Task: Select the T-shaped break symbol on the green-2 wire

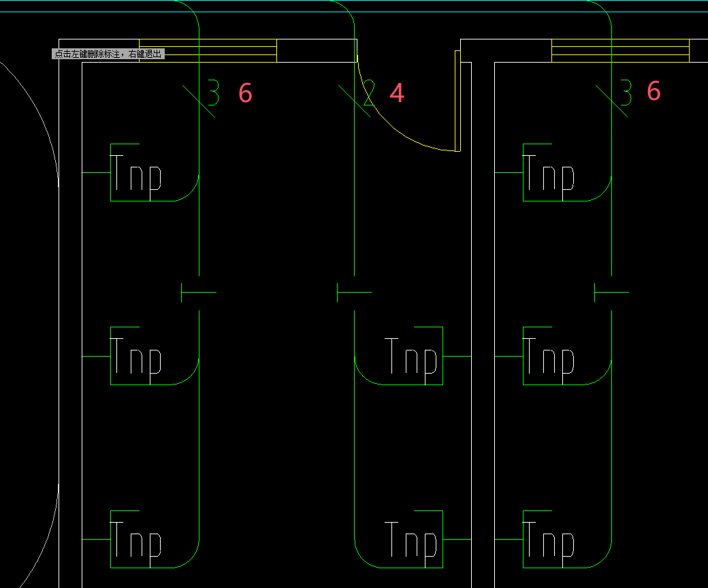Action: [x=355, y=293]
